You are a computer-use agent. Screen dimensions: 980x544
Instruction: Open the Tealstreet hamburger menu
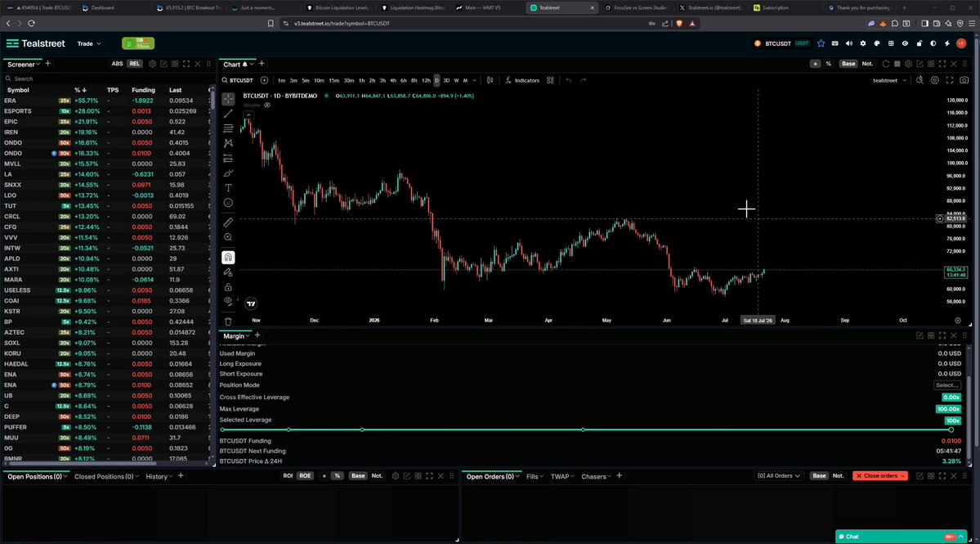(x=12, y=44)
